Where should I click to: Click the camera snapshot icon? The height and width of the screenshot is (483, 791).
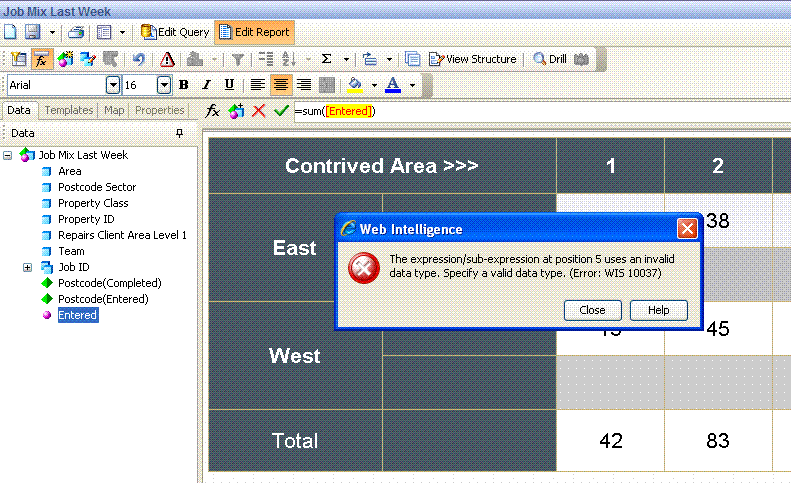click(582, 59)
